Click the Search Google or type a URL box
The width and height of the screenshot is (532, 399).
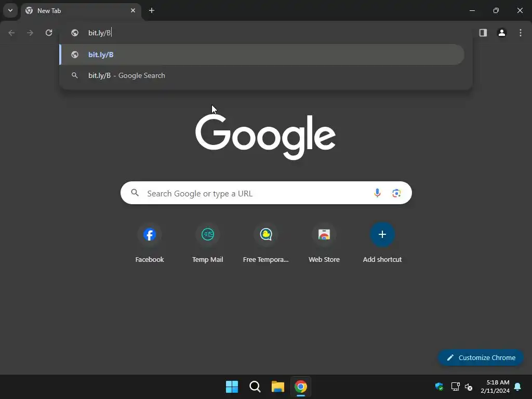(x=266, y=193)
